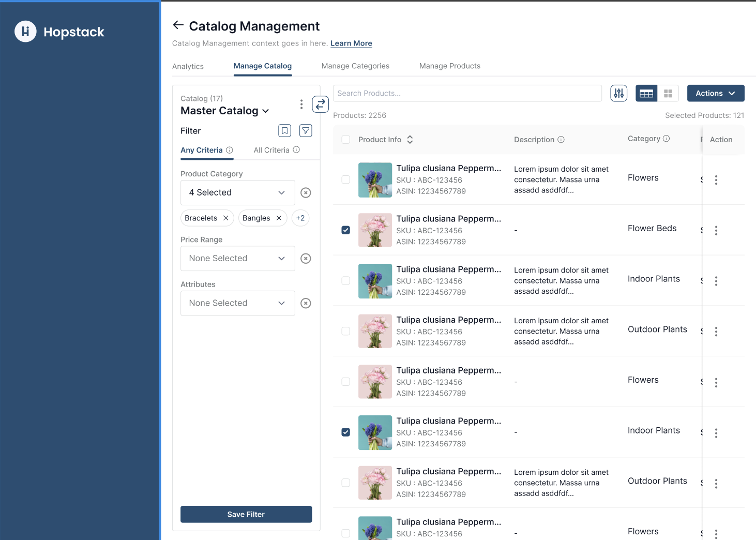Screen dimensions: 756x540
Task: Click the back arrow beside Catalog Management
Action: coord(178,25)
